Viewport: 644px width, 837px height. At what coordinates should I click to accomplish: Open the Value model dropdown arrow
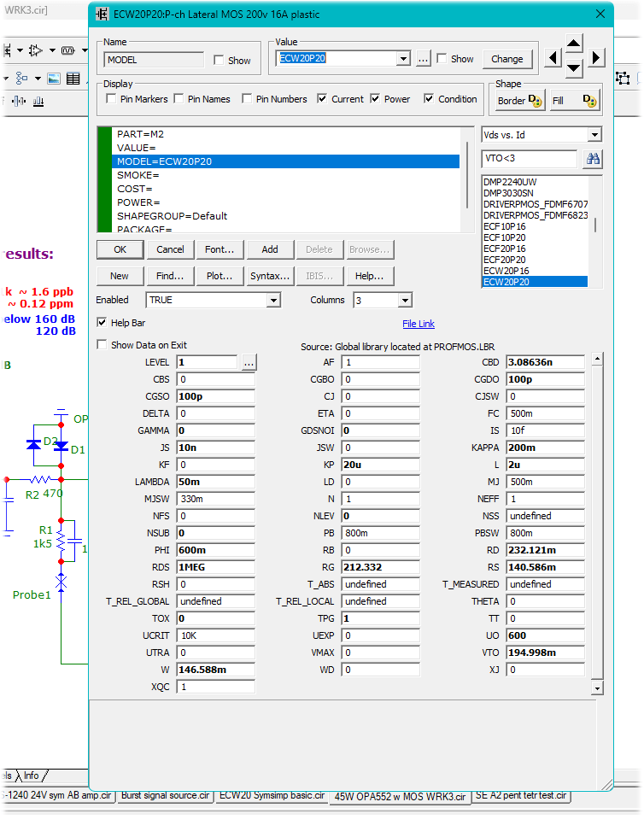[403, 59]
